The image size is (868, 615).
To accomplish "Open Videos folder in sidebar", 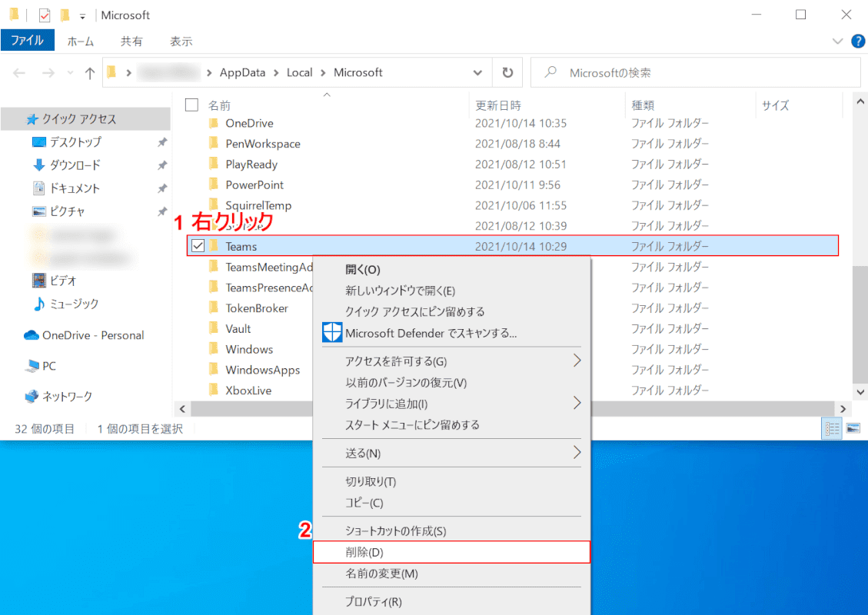I will 62,281.
